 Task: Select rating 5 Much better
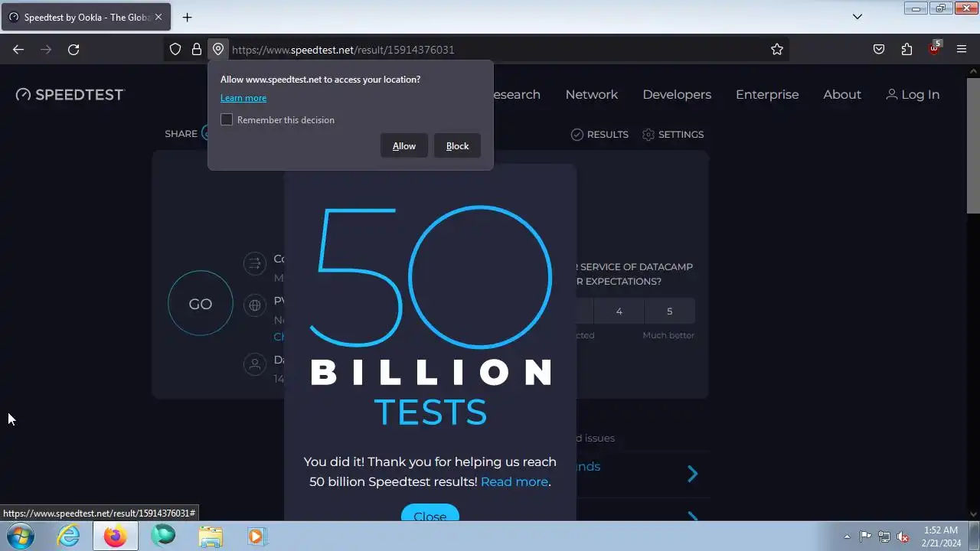point(669,311)
